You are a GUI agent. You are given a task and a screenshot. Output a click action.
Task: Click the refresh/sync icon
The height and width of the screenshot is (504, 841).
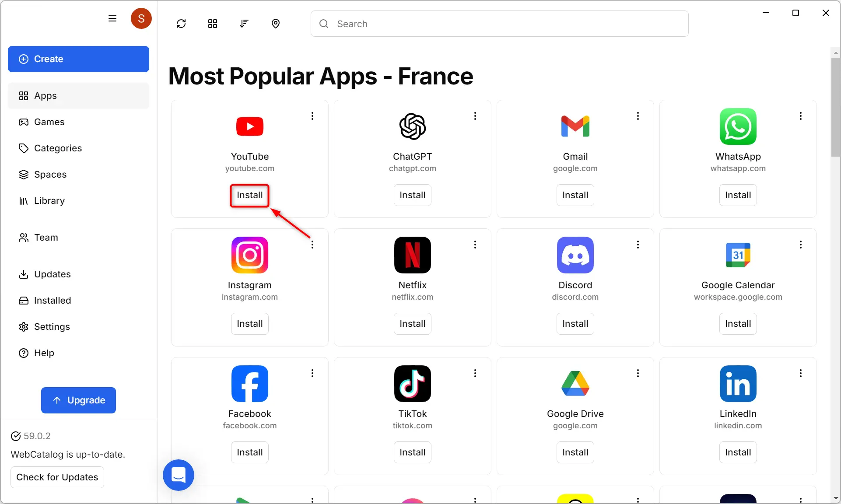(x=182, y=24)
